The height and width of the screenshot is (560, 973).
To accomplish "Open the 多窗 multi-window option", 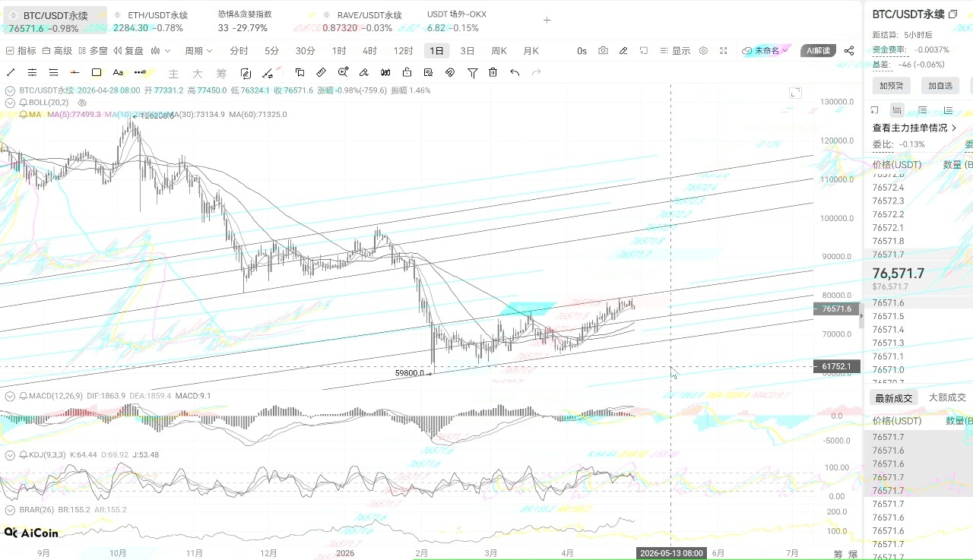I will pyautogui.click(x=93, y=51).
